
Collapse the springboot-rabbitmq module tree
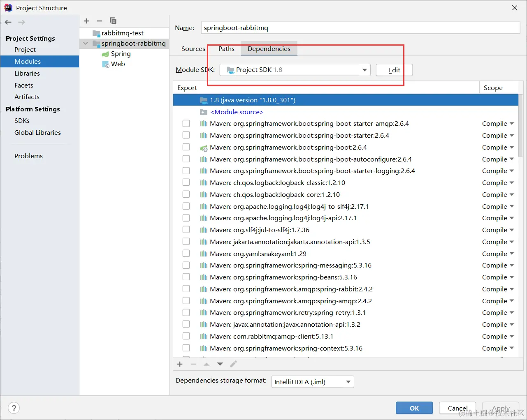[86, 44]
